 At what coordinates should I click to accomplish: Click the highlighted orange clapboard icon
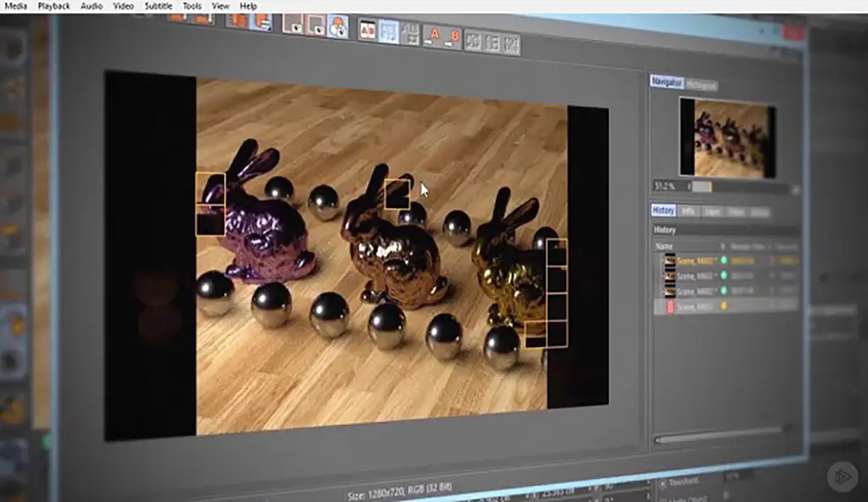point(261,22)
